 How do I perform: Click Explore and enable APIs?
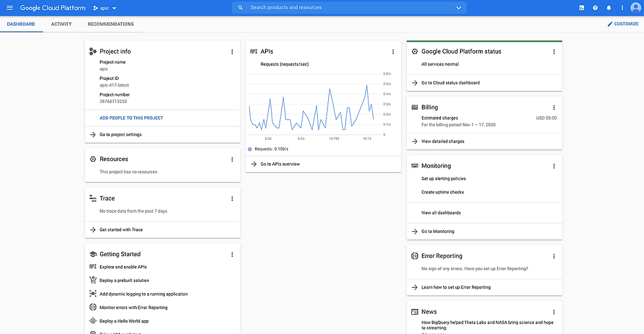click(123, 267)
